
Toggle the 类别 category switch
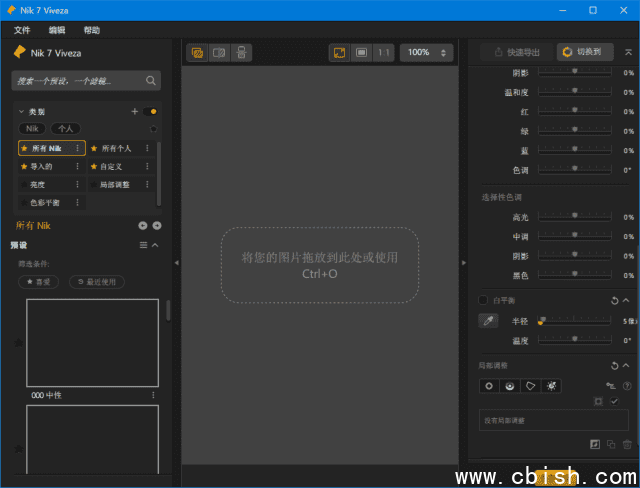click(x=150, y=112)
